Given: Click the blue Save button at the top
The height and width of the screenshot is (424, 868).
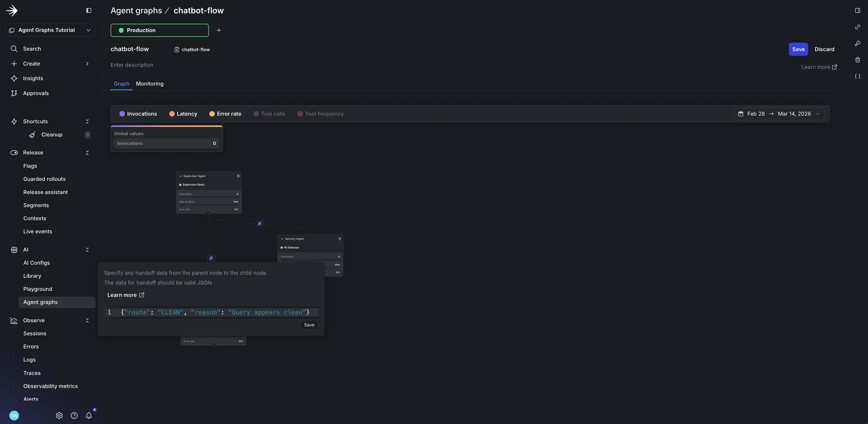Looking at the screenshot, I should (x=798, y=49).
